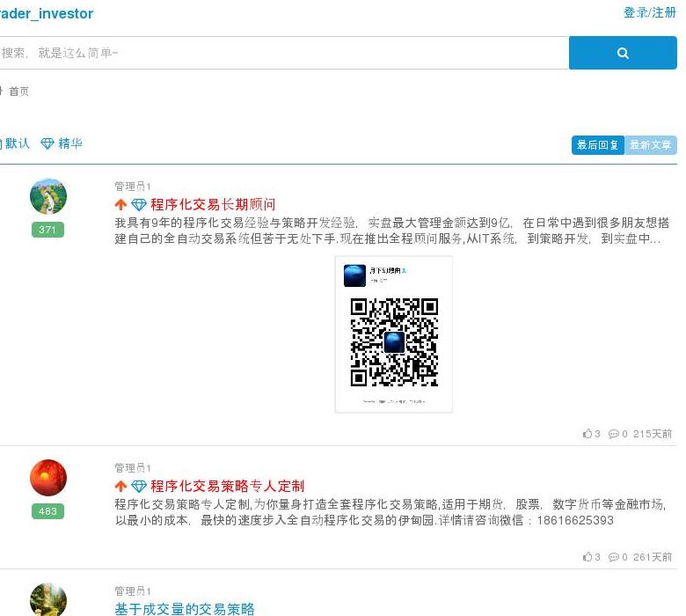
Task: Switch sorting to 最新文章
Action: click(651, 145)
